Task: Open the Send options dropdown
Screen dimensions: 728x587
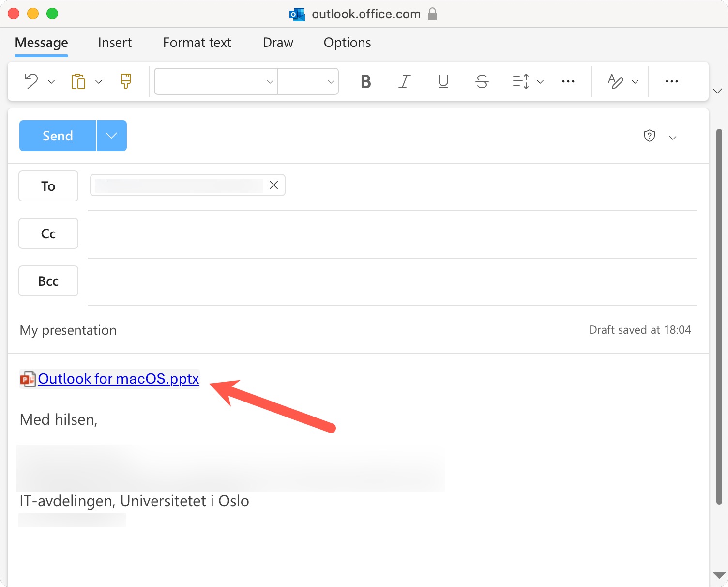Action: (112, 136)
